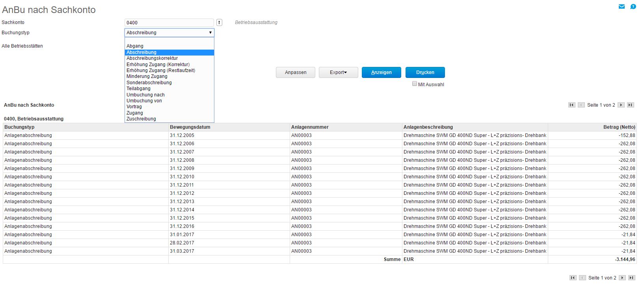Jump to last page in bottom pager
This screenshot has width=644, height=285.
coord(631,278)
